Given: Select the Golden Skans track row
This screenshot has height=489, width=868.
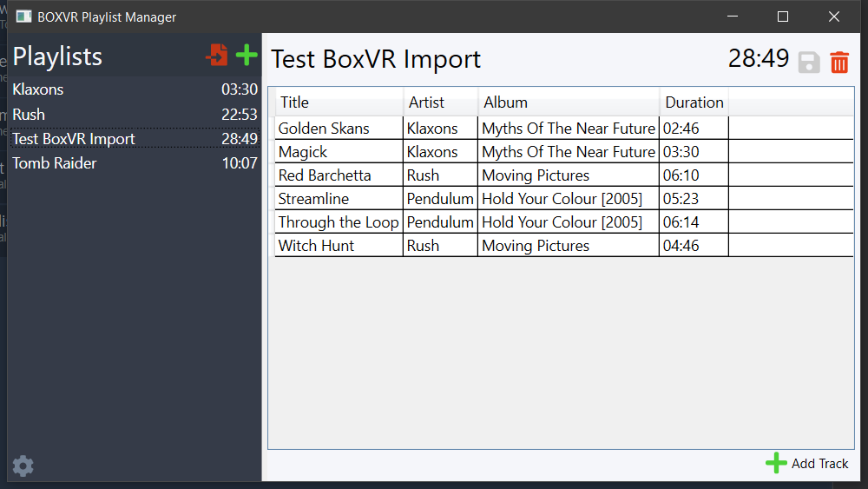Looking at the screenshot, I should pos(563,129).
